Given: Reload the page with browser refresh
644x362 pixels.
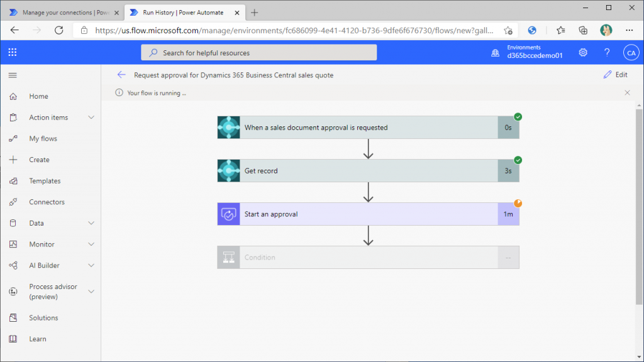Looking at the screenshot, I should (58, 30).
